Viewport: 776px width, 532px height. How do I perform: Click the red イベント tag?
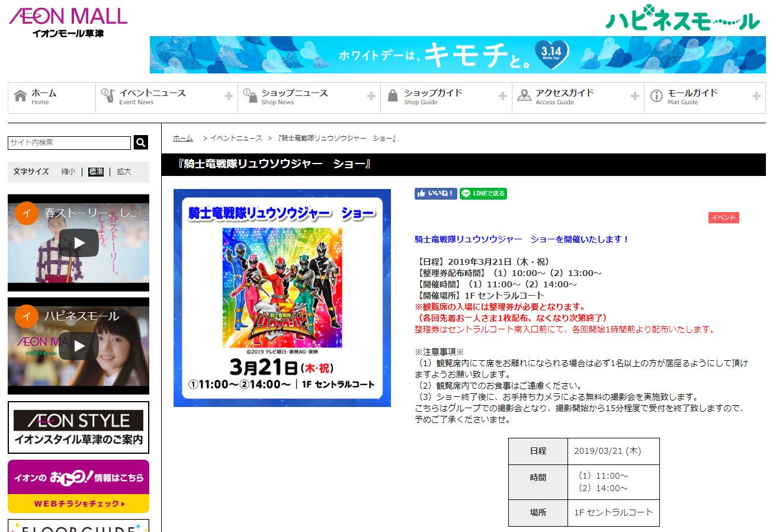click(724, 218)
